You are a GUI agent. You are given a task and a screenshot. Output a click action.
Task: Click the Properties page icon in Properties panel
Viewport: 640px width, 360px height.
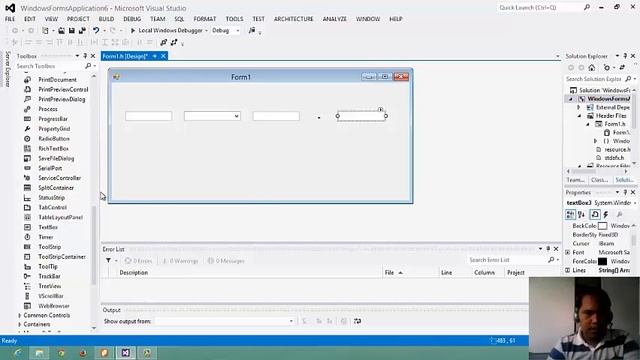(x=595, y=214)
